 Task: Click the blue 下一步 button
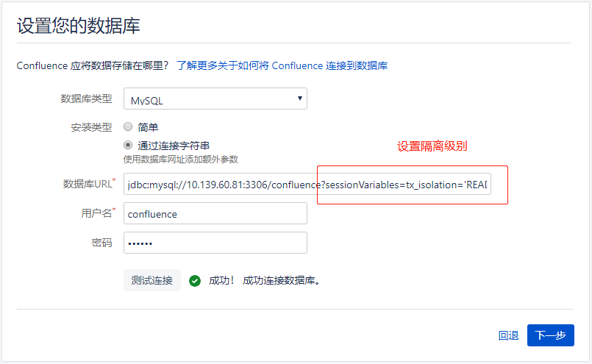550,335
